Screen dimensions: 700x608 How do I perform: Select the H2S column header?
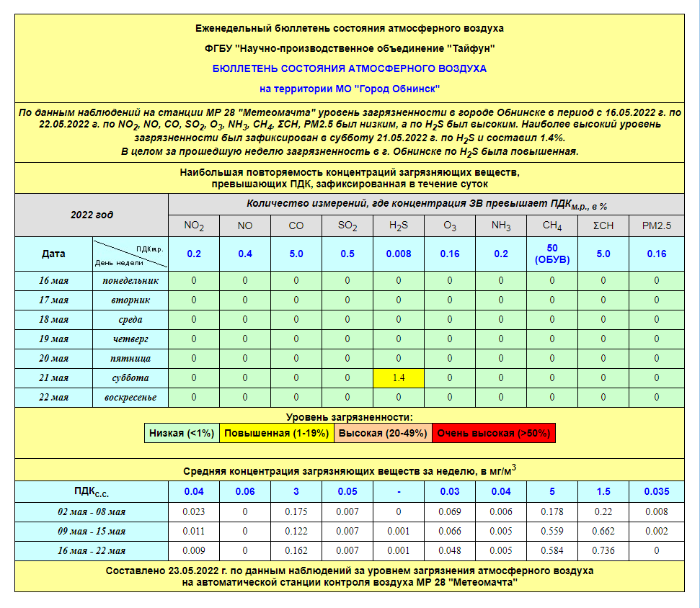click(x=399, y=225)
